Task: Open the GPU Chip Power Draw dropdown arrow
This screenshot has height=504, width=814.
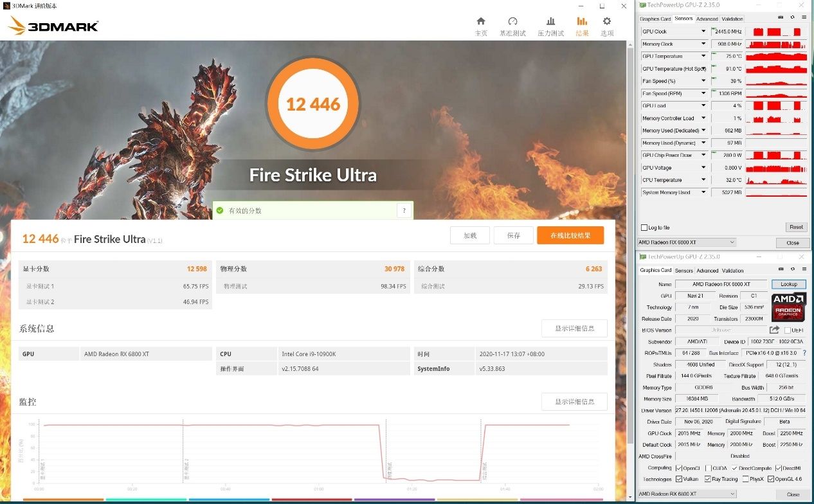Action: click(703, 155)
